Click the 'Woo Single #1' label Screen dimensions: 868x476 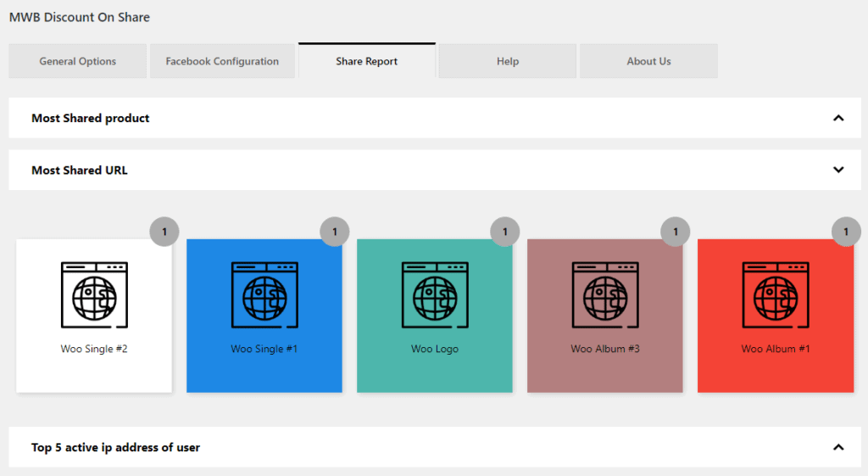[264, 349]
